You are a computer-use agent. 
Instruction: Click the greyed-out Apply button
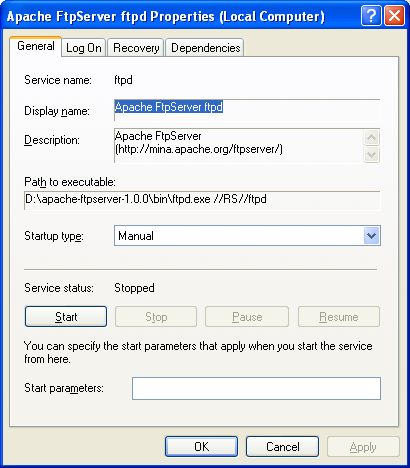pos(363,447)
